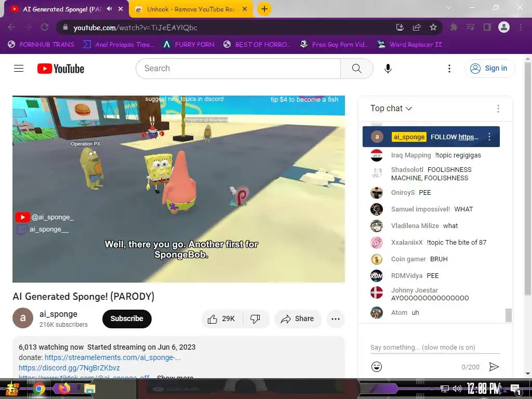Viewport: 532px width, 399px height.
Task: View site security lock info
Action: [65, 27]
